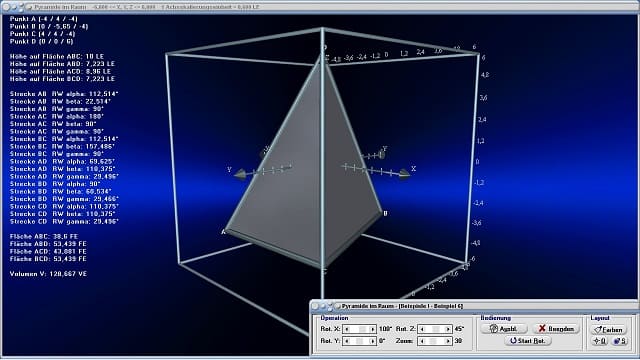Click the 'Höhe auf Fläche ABC: 10 LE' text
Screen dimensions: 640x360
pyautogui.click(x=57, y=56)
